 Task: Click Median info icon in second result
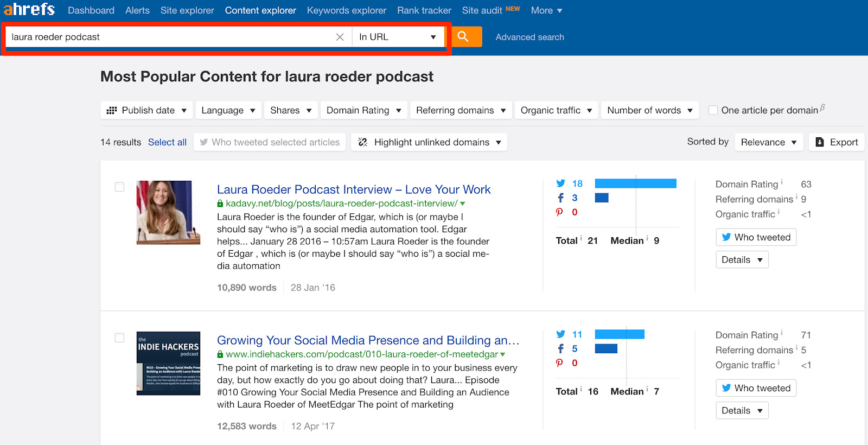coord(647,389)
